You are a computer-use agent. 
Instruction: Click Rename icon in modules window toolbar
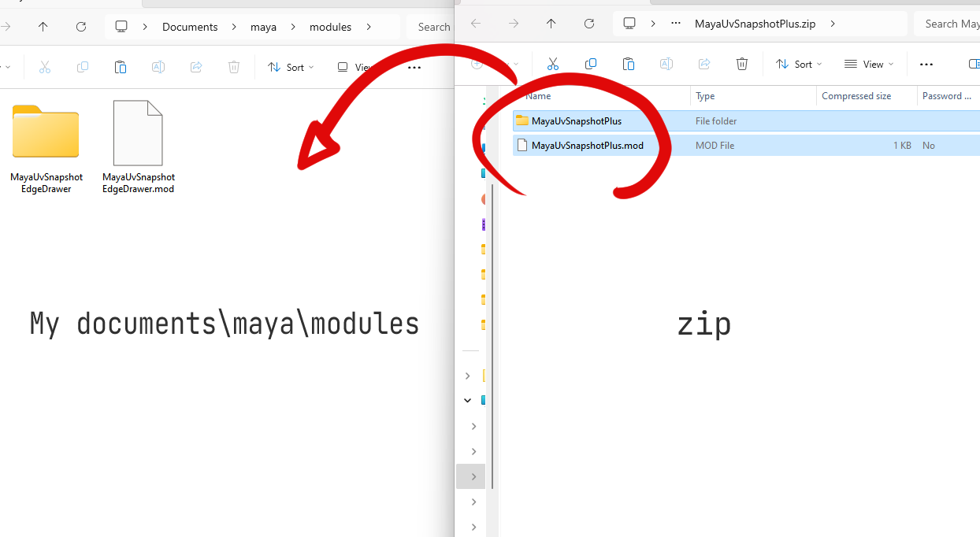click(x=158, y=68)
